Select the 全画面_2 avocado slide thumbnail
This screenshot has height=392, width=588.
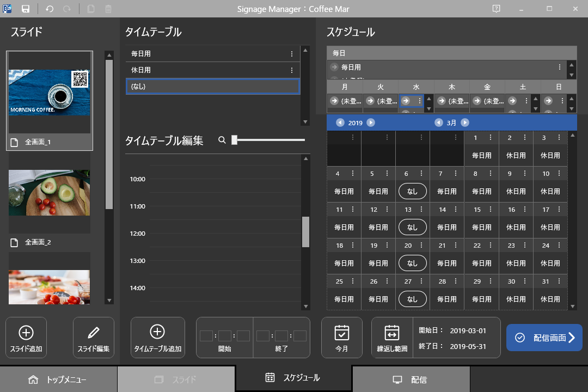(x=49, y=193)
